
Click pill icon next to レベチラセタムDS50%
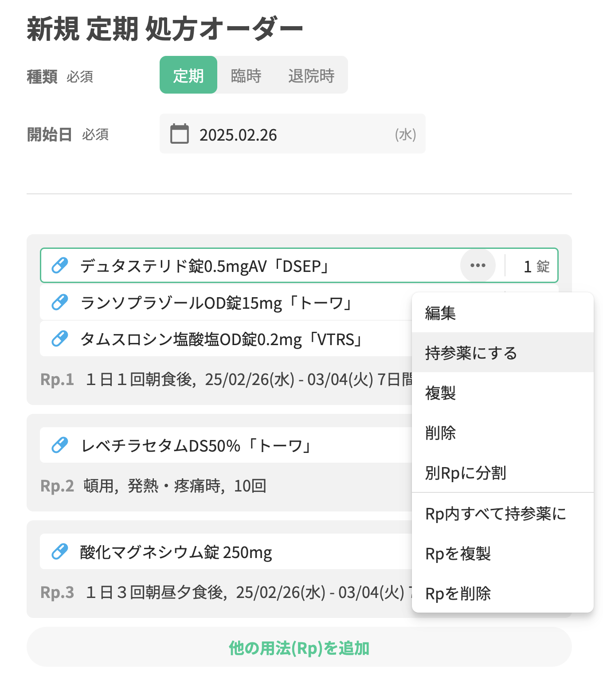pos(60,445)
